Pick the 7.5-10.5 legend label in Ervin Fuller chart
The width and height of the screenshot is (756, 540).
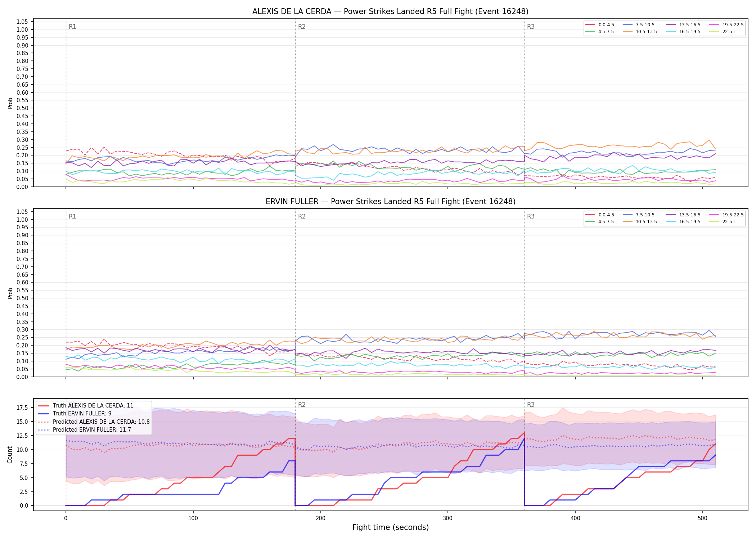(645, 215)
